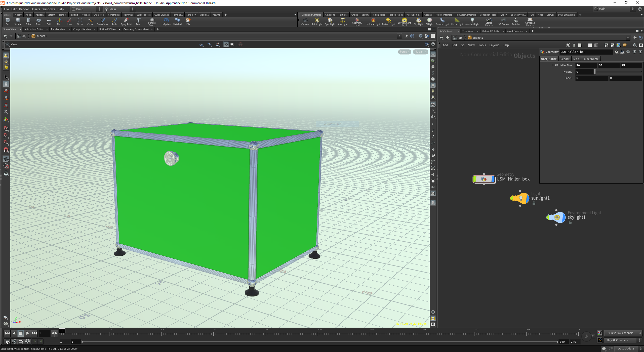Open the No cam camera dropdown
Screen dimensions: 644x352
pos(420,52)
